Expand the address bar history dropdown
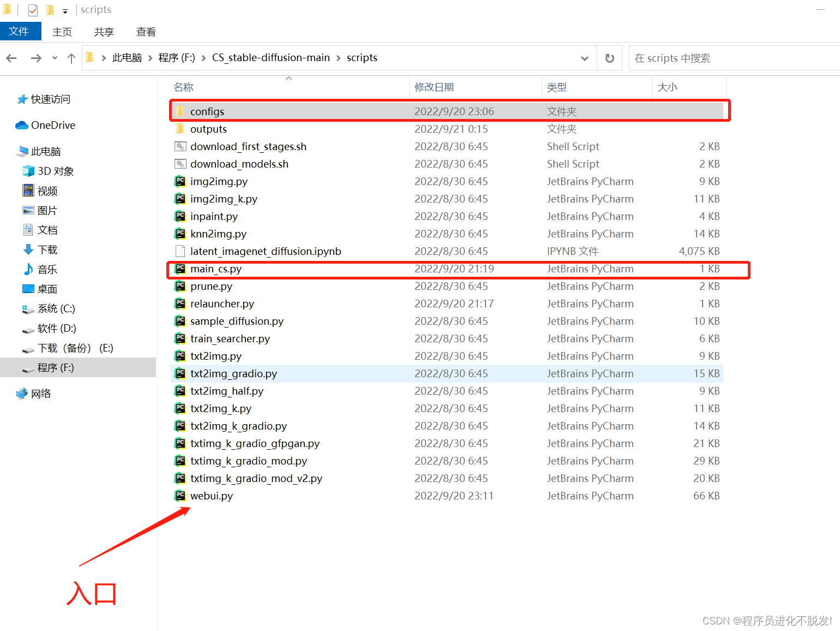This screenshot has height=631, width=840. tap(585, 58)
